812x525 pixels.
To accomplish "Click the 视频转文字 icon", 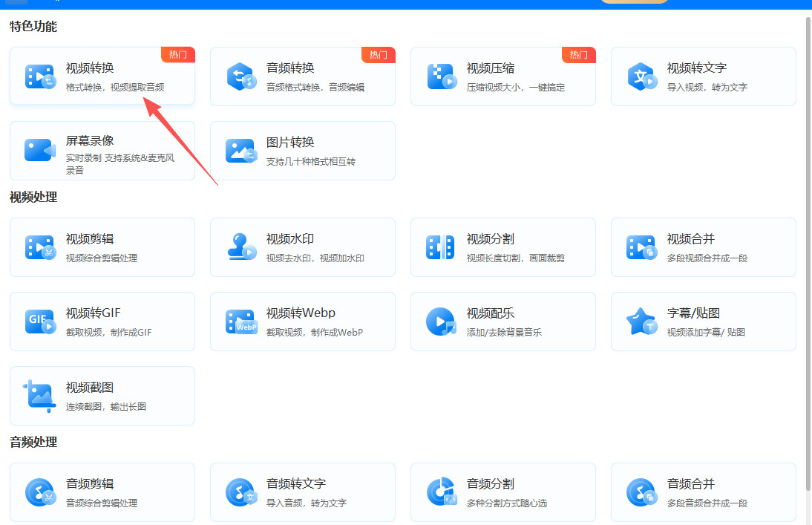I will [x=642, y=76].
